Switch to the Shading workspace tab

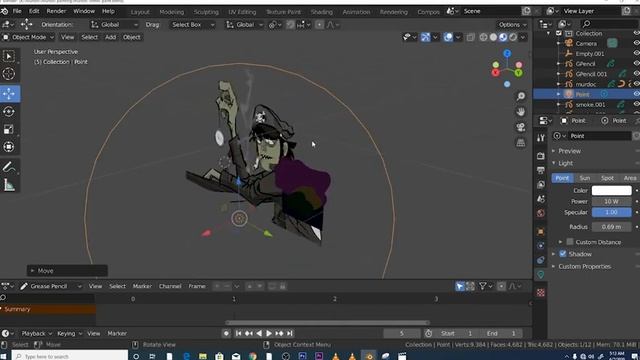tap(322, 12)
